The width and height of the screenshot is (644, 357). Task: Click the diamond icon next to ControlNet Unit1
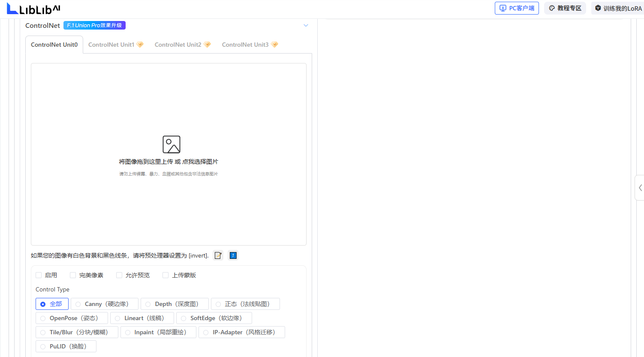[140, 45]
